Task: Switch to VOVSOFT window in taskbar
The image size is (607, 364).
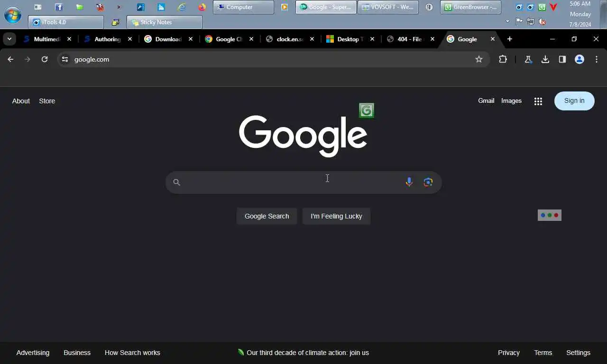Action: click(388, 7)
